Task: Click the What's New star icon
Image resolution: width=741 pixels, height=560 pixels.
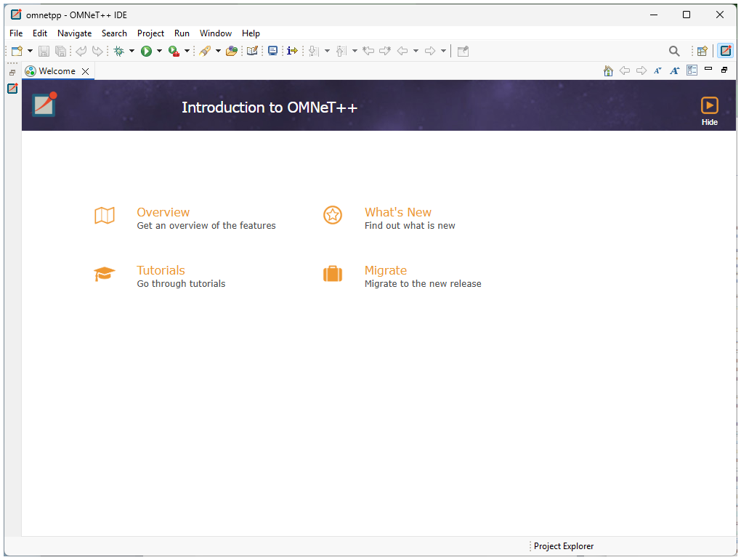Action: point(333,215)
